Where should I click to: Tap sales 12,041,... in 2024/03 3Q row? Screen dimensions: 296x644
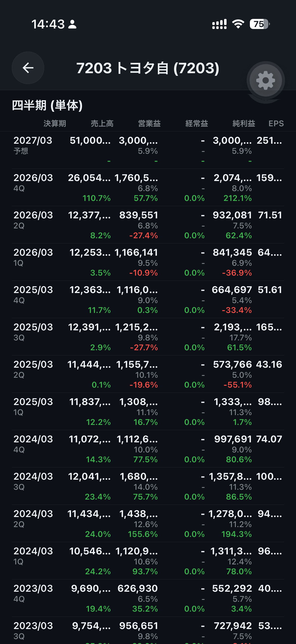89,476
